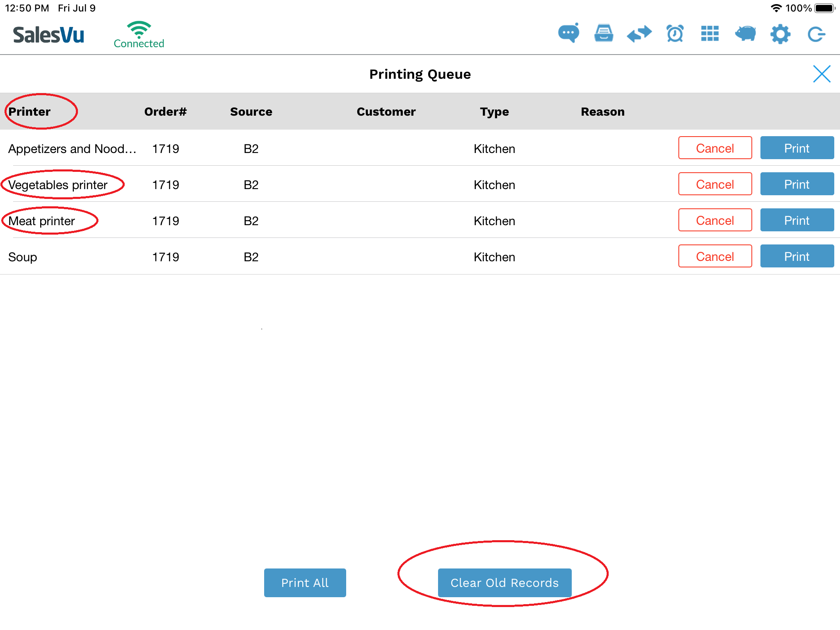The height and width of the screenshot is (630, 840).
Task: Close the Printing Queue dialog
Action: click(822, 74)
